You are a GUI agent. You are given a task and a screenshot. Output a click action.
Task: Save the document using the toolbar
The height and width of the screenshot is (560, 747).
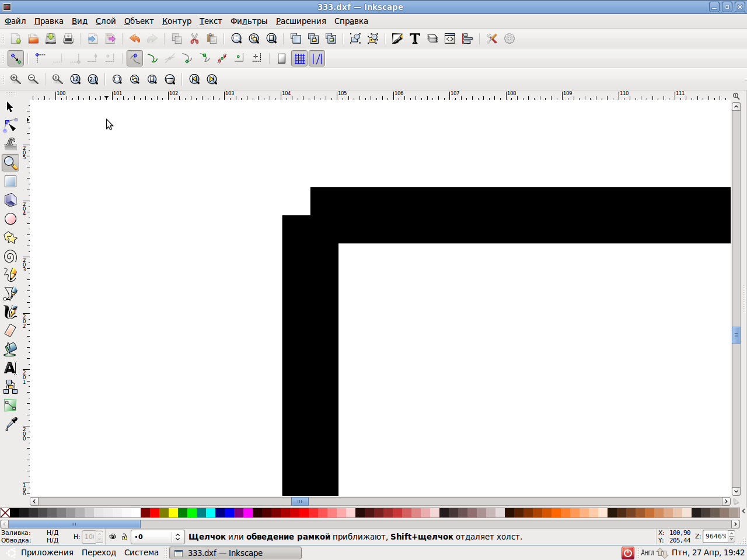[x=51, y=38]
